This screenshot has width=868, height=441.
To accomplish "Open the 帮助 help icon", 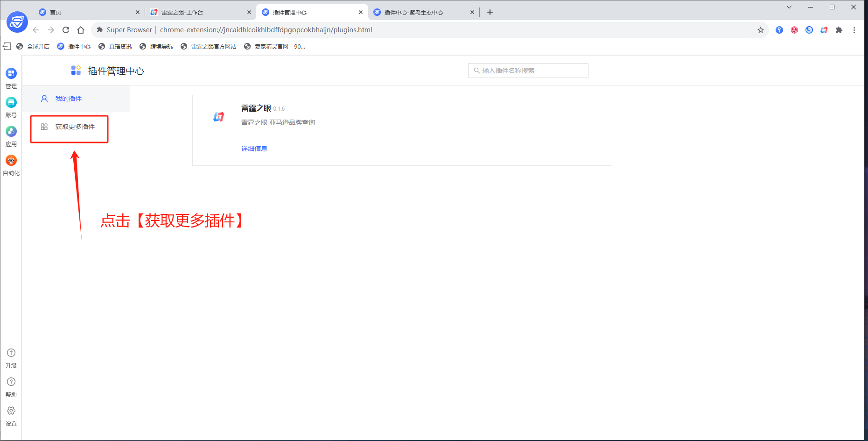I will click(x=11, y=382).
